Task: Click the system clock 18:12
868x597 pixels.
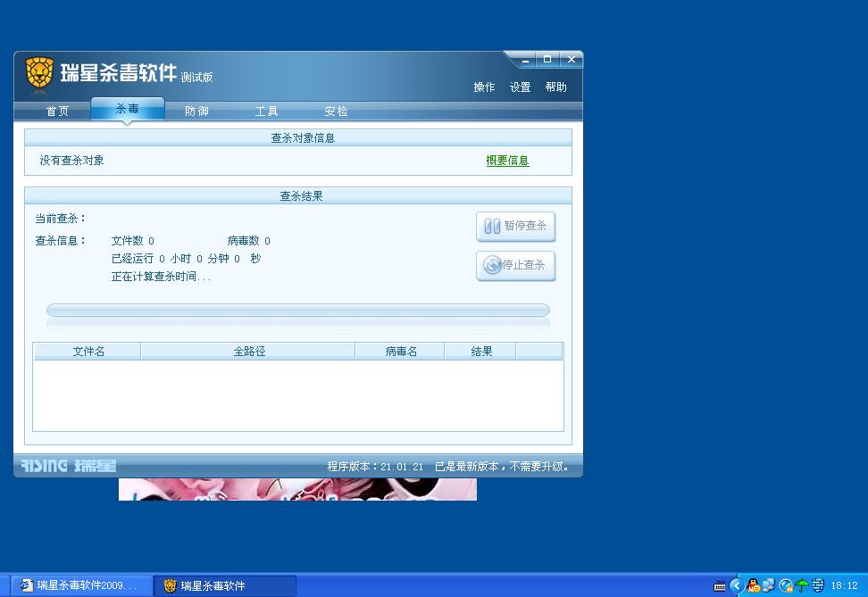Action: coord(844,585)
